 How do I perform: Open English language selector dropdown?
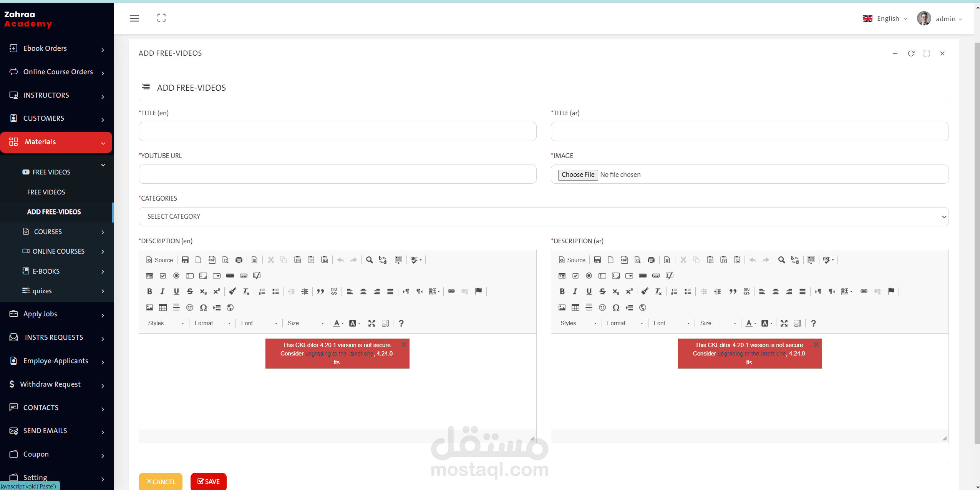coord(885,18)
